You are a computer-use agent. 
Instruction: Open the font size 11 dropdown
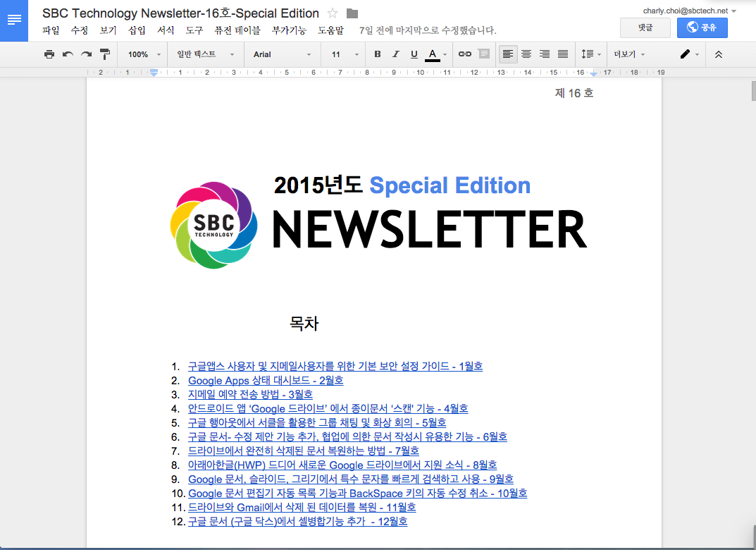345,54
